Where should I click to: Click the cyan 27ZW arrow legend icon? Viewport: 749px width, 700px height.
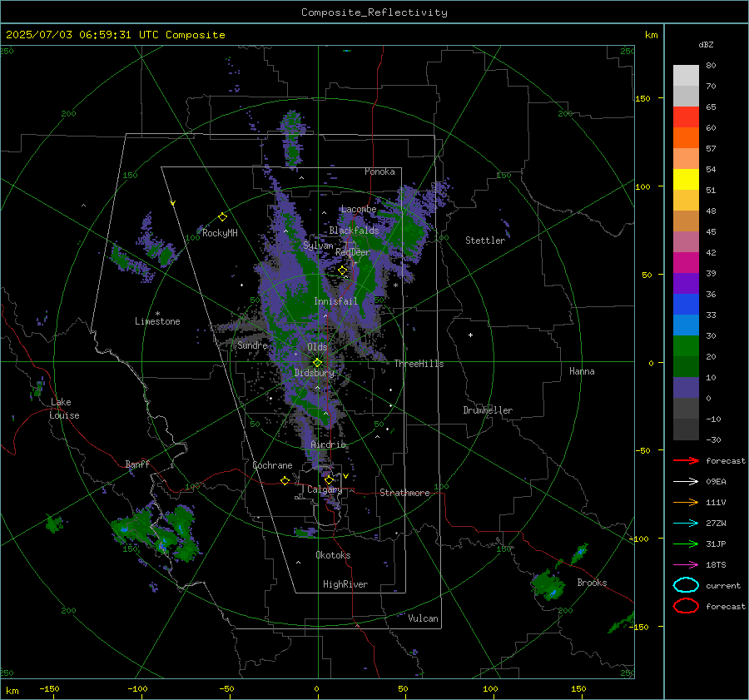point(686,524)
